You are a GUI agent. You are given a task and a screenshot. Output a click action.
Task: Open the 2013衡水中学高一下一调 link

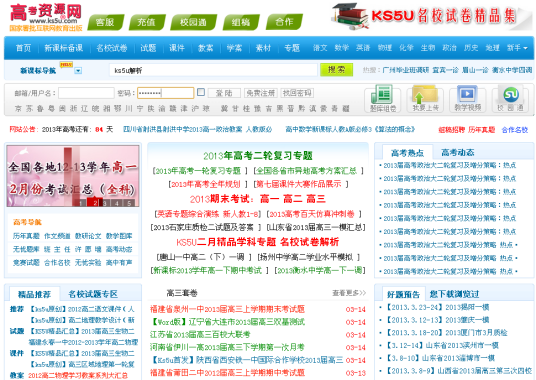coord(319,271)
